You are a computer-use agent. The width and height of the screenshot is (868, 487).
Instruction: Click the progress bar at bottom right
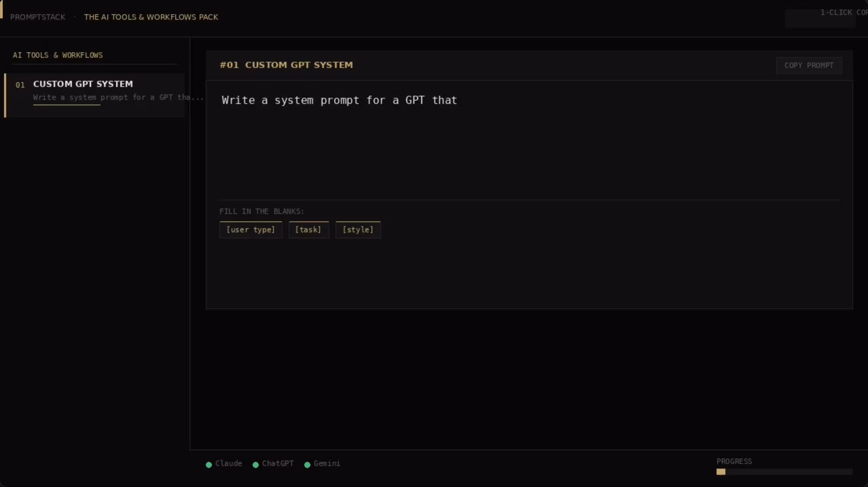(784, 472)
